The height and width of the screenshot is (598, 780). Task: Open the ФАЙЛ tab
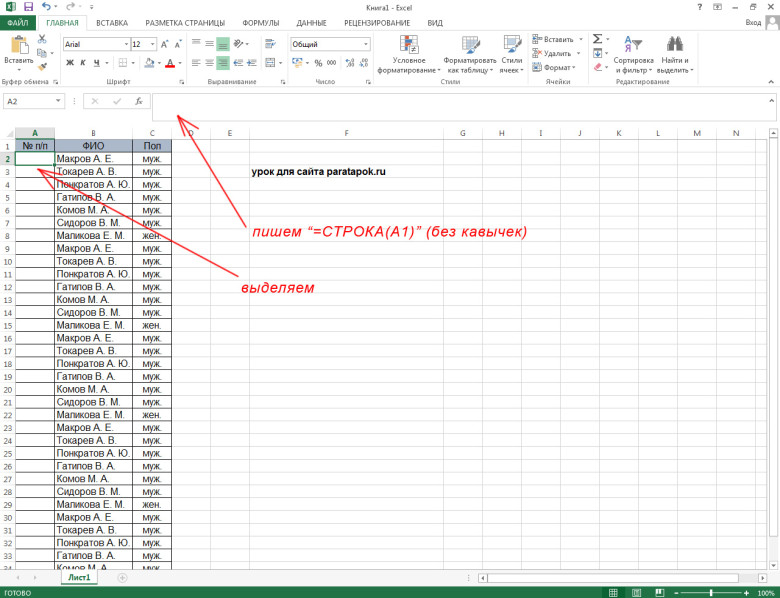pos(18,23)
